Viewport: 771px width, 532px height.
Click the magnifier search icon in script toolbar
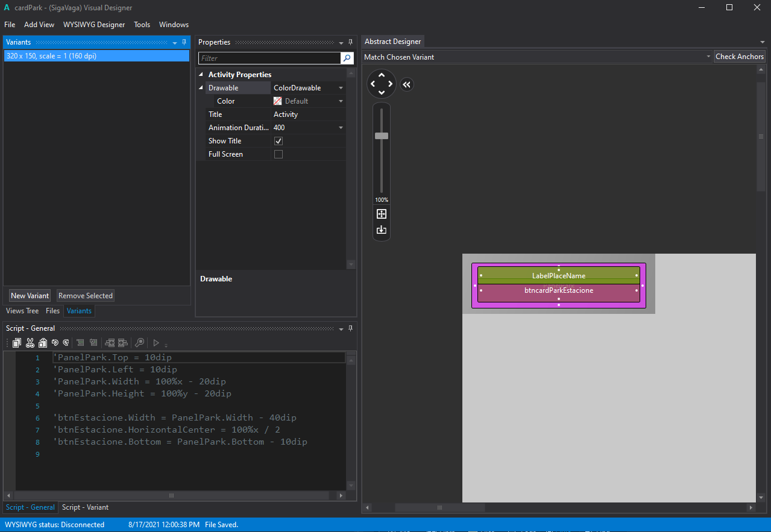139,343
